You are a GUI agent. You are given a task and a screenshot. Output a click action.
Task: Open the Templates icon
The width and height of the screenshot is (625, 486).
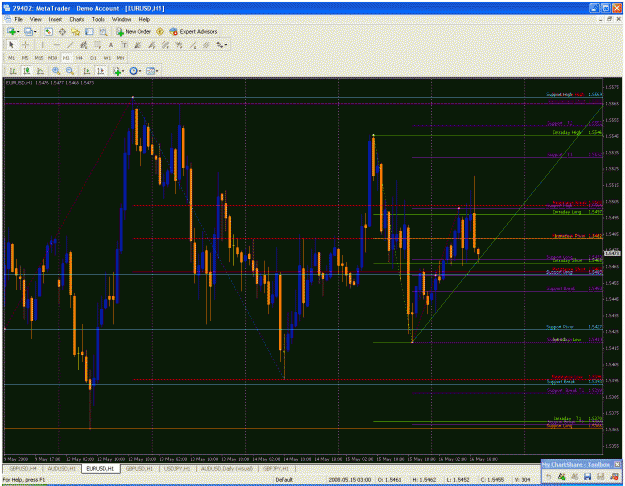150,71
